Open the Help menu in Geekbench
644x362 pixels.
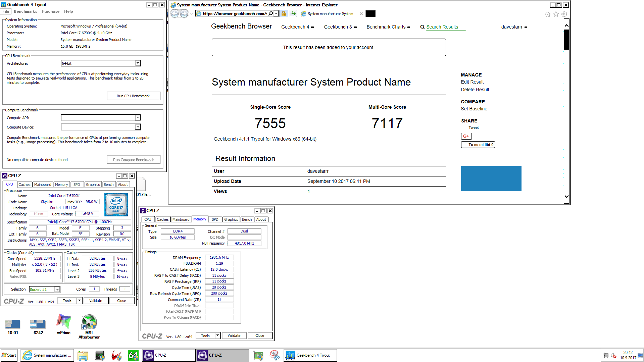[x=68, y=11]
